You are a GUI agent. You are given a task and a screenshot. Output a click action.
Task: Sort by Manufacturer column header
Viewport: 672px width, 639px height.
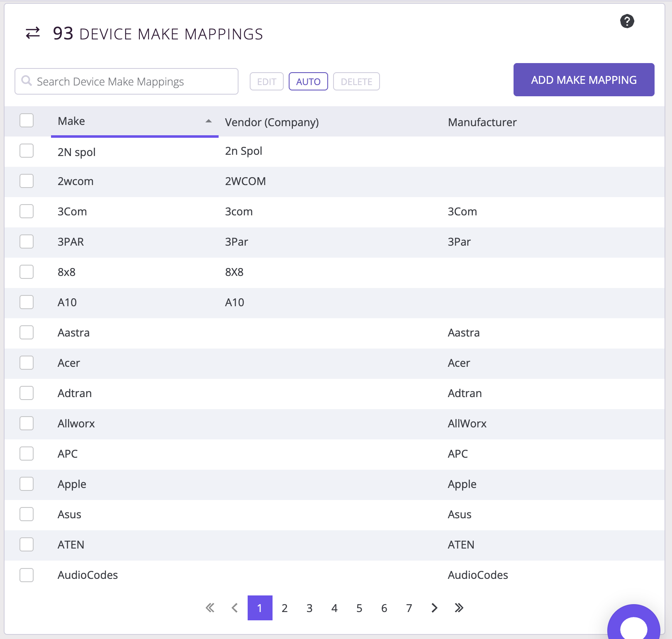pyautogui.click(x=482, y=122)
